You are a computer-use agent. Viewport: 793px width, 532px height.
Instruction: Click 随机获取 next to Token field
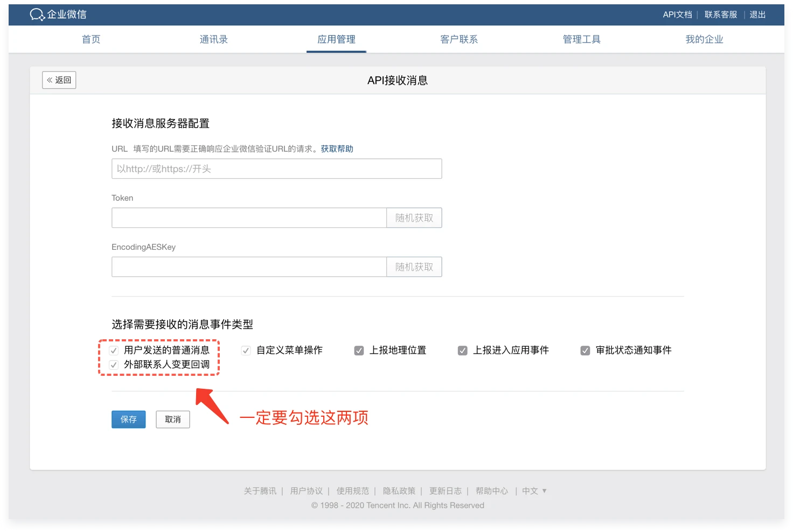(x=414, y=218)
